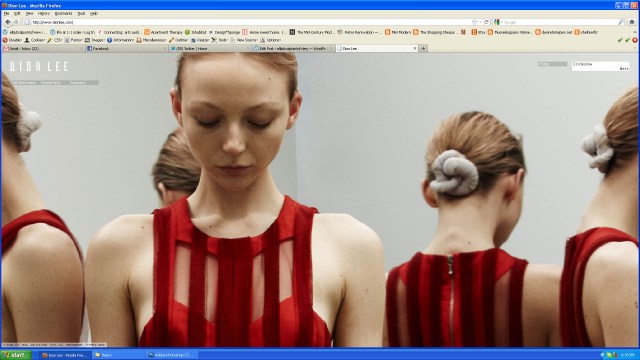
Task: Click the search magnifier icon
Action: [x=621, y=22]
